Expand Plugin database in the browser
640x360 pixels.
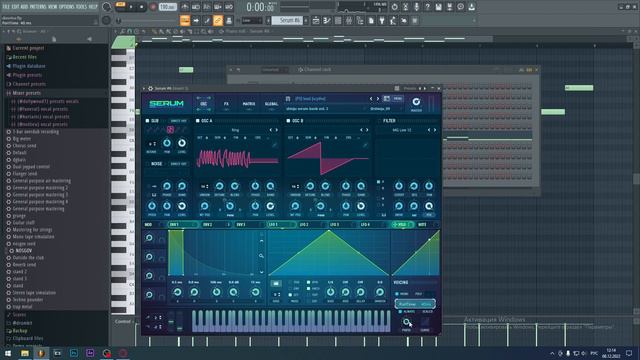click(29, 66)
